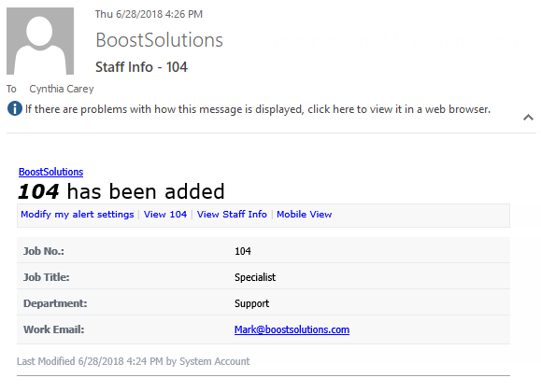Screen dimensions: 541x392
Task: Click the date Thu 6/28/2018 4:26 PM
Action: pos(149,14)
